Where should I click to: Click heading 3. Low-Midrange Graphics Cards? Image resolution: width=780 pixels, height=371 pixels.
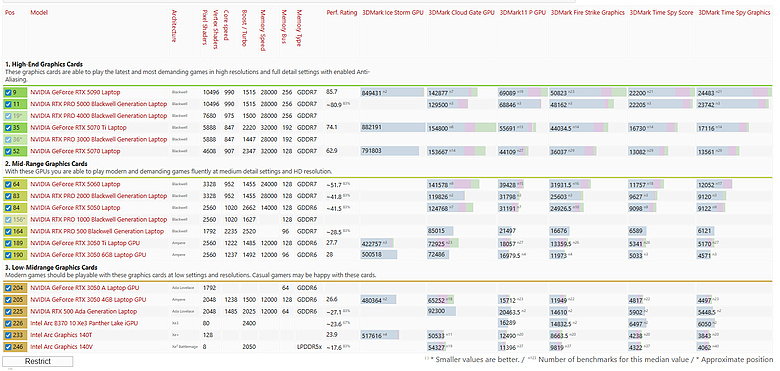point(51,268)
